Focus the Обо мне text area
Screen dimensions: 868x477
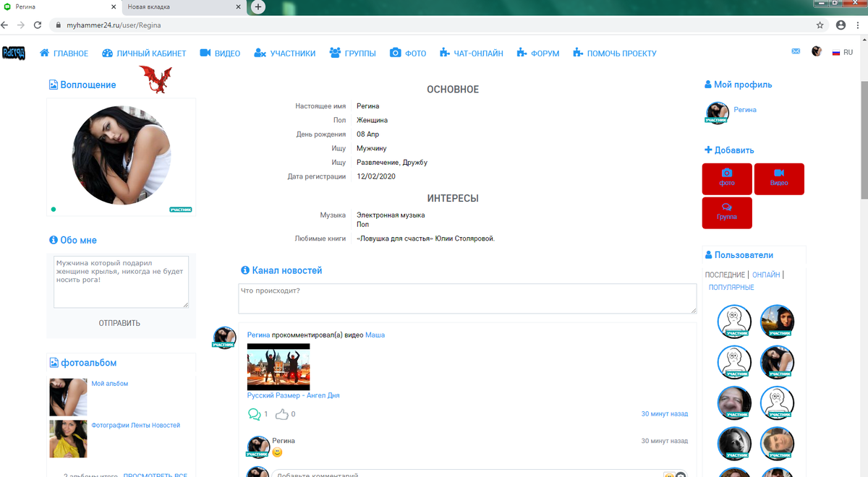coord(121,282)
